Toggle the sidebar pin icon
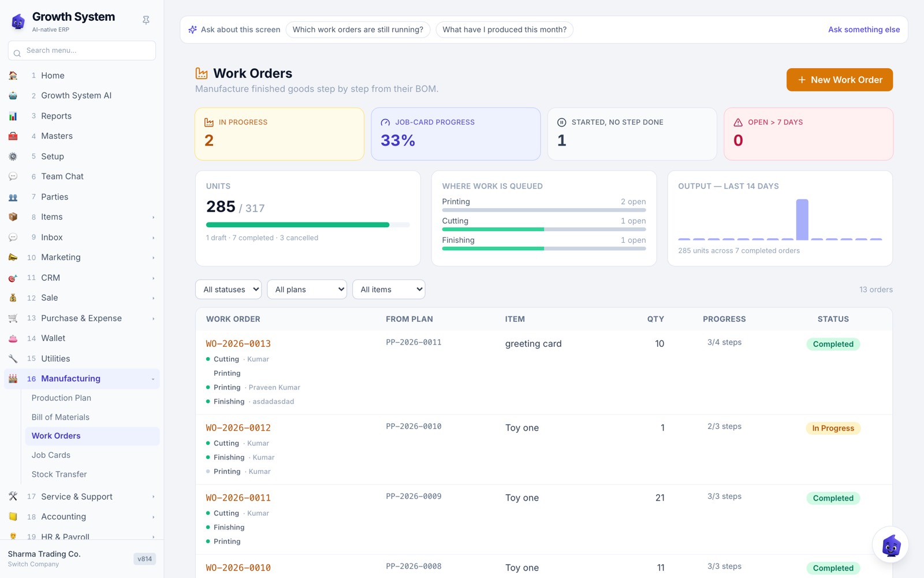Image resolution: width=924 pixels, height=578 pixels. pyautogui.click(x=146, y=20)
